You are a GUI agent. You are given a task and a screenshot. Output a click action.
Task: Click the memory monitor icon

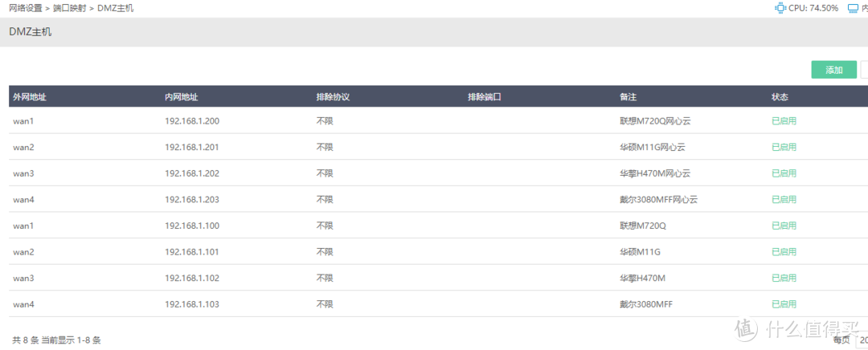[853, 8]
